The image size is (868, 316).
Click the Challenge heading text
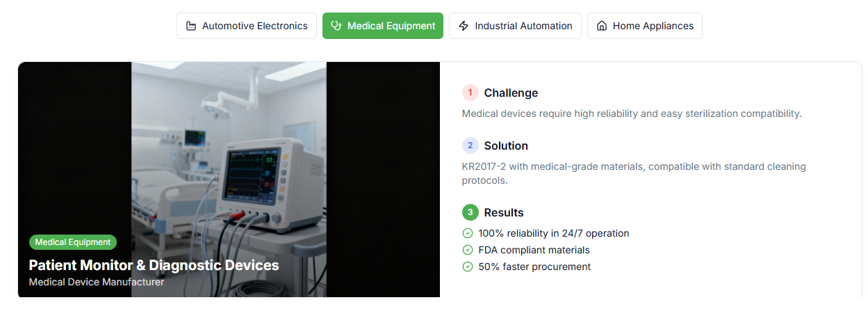(511, 93)
